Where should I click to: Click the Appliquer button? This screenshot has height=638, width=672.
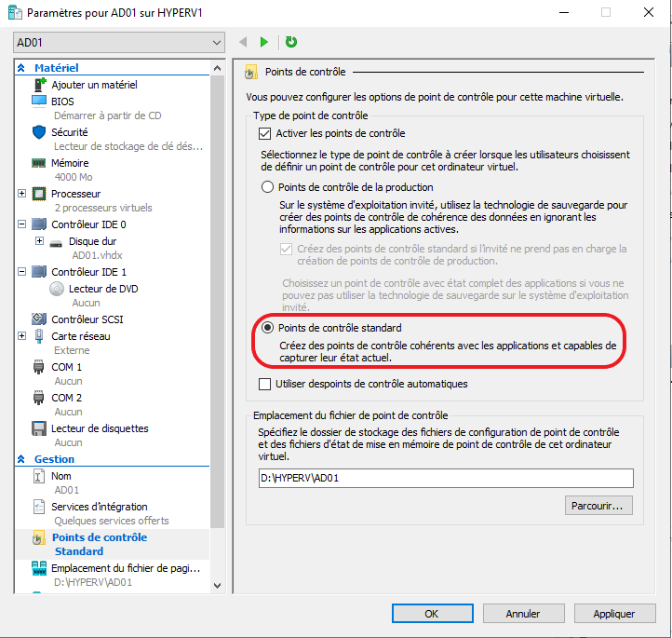coord(613,614)
